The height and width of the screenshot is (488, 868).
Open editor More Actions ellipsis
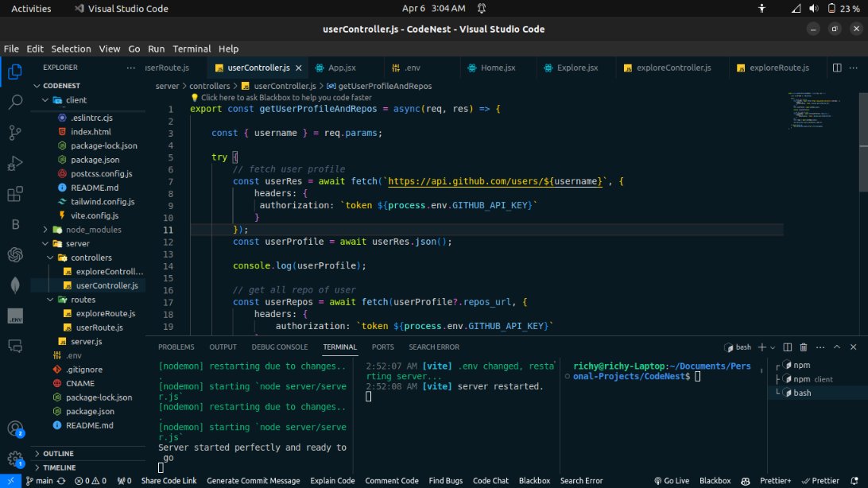point(854,68)
